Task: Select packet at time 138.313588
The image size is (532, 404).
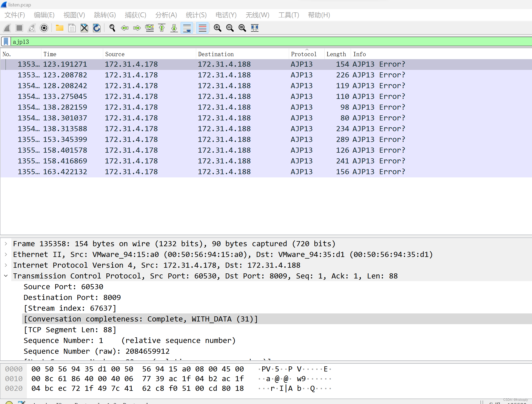Action: (x=266, y=129)
